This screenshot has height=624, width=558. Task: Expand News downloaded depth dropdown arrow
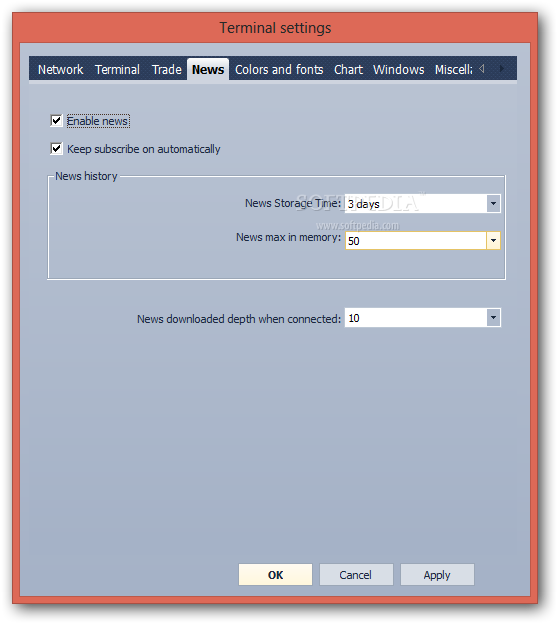[x=493, y=318]
